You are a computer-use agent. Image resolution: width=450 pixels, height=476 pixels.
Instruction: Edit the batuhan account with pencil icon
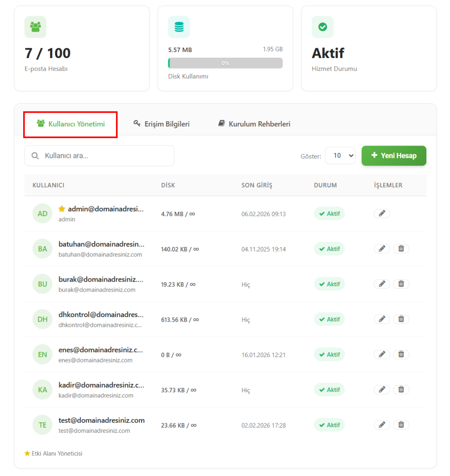[x=382, y=249]
